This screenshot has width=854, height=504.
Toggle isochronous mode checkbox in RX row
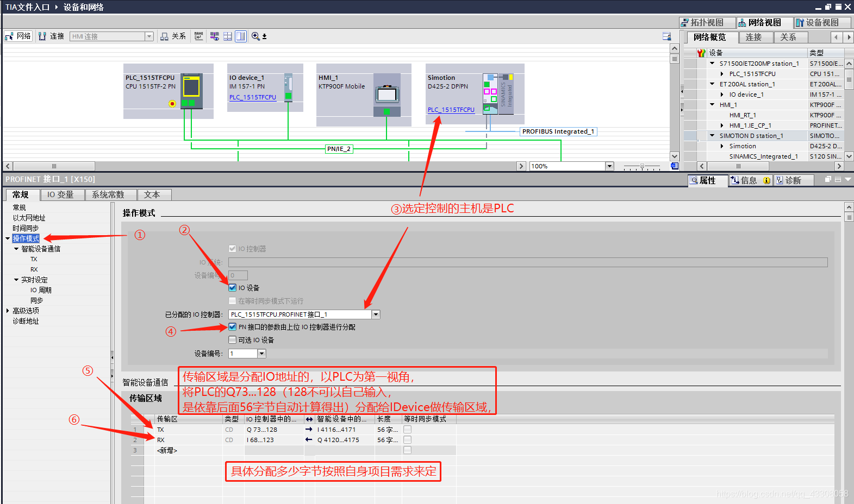click(408, 440)
